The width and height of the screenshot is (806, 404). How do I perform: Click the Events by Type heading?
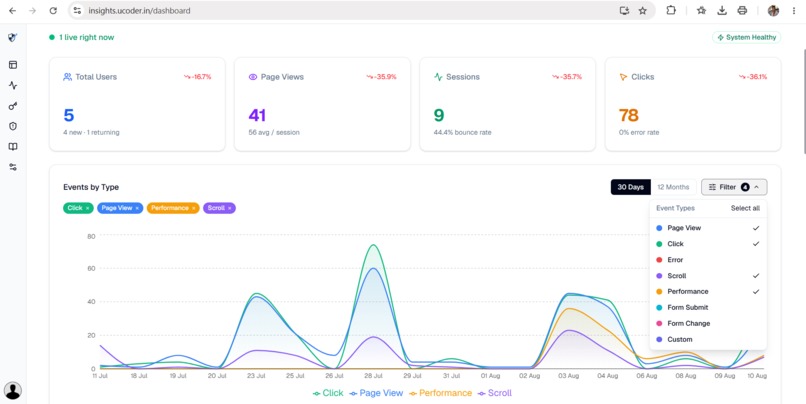[x=91, y=187]
